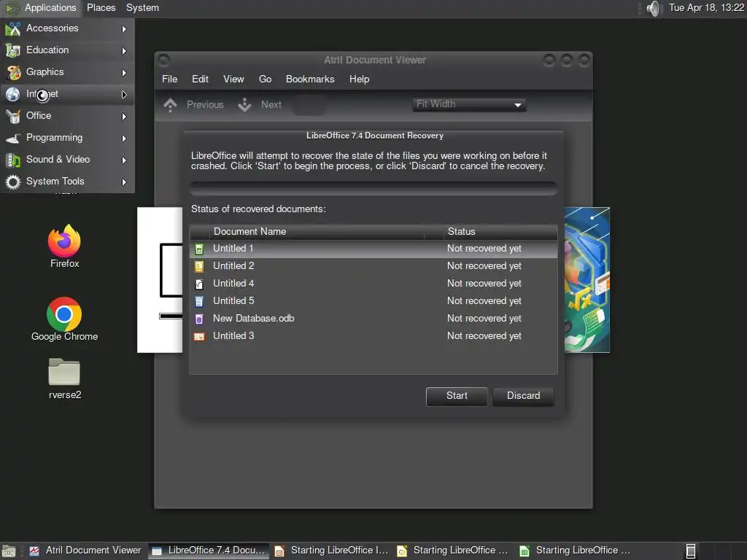747x560 pixels.
Task: Expand the Sound & Video submenu arrow
Action: [x=124, y=160]
